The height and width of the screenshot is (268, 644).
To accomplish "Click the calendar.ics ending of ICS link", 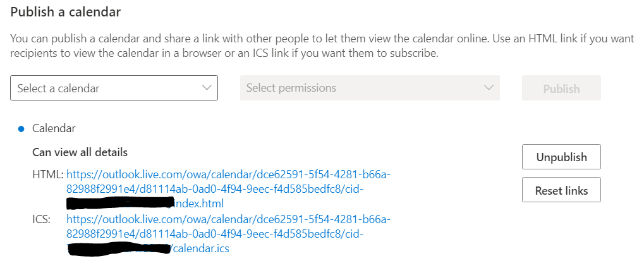I will [201, 249].
